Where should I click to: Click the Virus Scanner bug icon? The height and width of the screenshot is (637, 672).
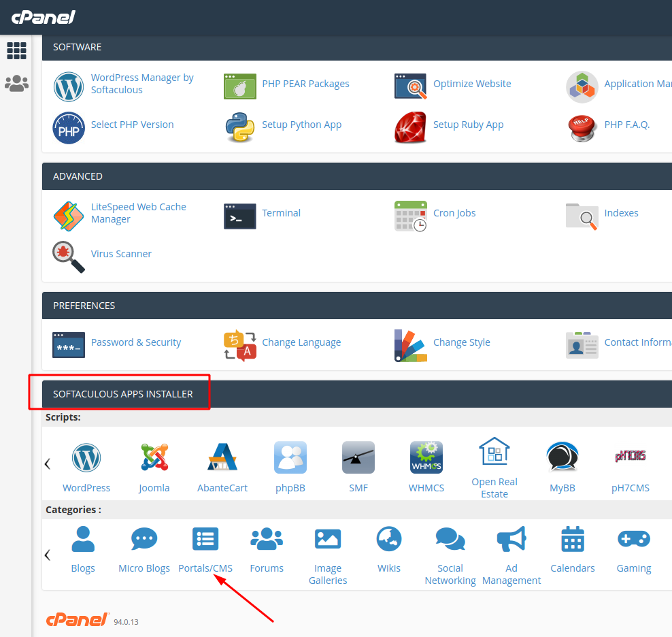[69, 257]
